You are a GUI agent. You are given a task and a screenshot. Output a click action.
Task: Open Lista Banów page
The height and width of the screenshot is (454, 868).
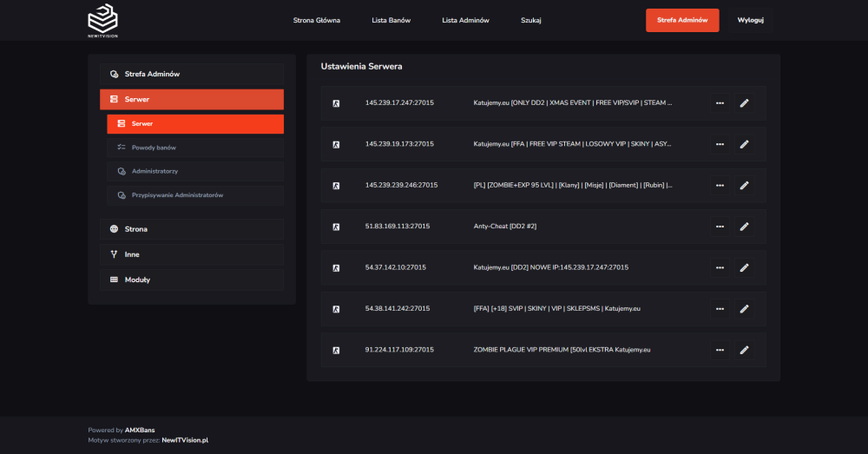(391, 21)
